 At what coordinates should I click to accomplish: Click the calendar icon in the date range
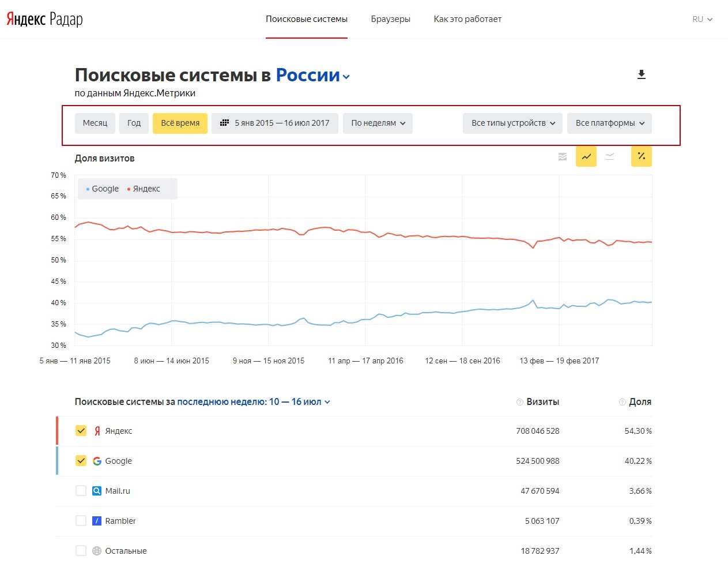[225, 123]
